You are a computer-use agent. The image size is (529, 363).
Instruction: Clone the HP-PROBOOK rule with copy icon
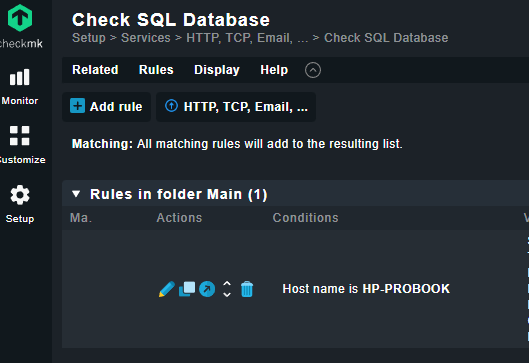(x=187, y=289)
